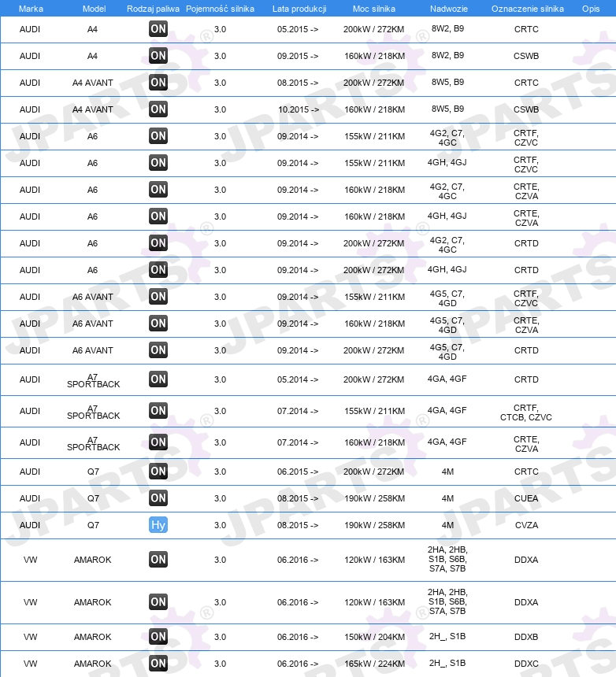Click the Moc silnika column header
This screenshot has width=616, height=677.
(374, 9)
